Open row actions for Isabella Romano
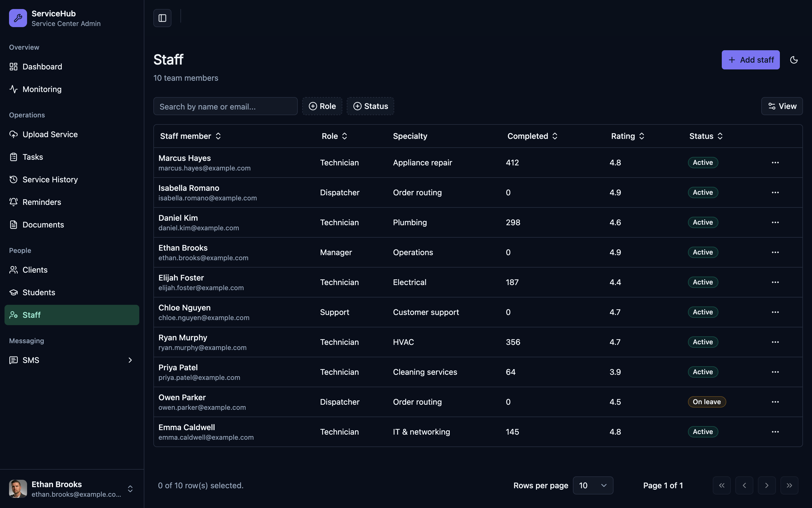Image resolution: width=812 pixels, height=508 pixels. click(x=775, y=192)
